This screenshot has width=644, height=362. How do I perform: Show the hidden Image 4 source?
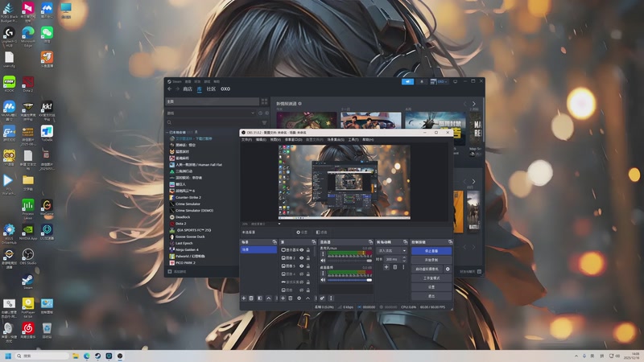click(301, 274)
